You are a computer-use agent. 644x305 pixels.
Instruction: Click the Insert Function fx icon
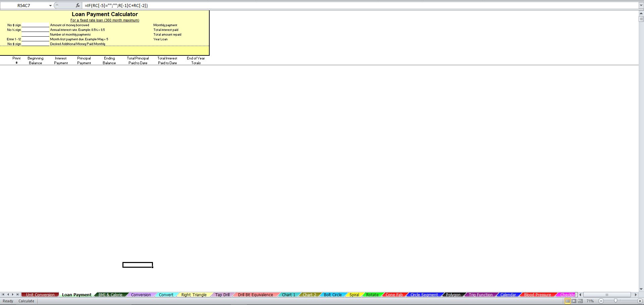coord(78,5)
